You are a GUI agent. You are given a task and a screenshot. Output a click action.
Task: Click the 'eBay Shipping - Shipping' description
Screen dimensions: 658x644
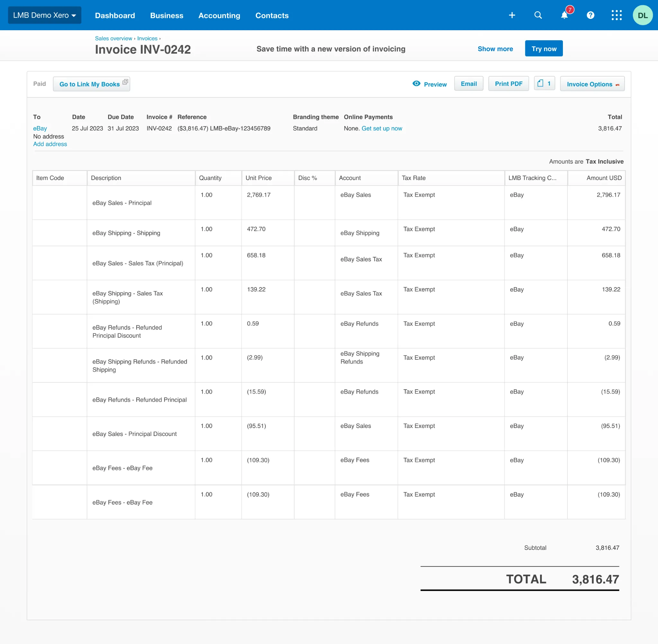tap(126, 233)
